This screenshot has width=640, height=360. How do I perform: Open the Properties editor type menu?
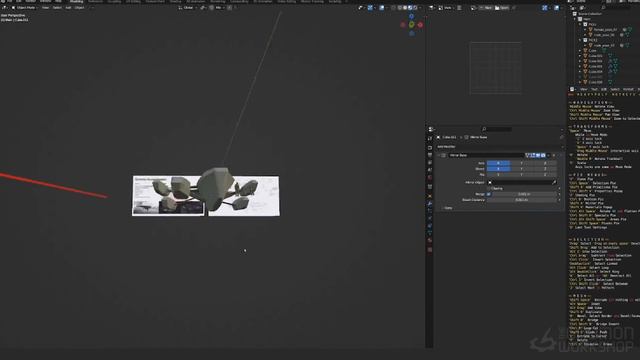(432, 129)
